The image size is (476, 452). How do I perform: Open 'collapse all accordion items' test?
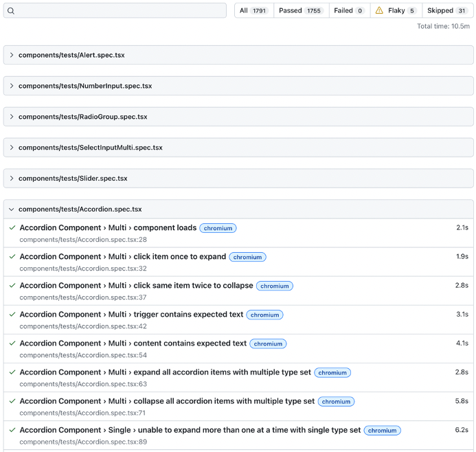pos(167,401)
